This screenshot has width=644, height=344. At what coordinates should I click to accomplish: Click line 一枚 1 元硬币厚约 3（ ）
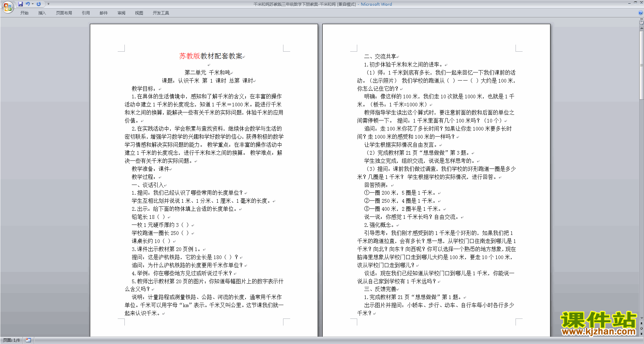(x=160, y=225)
